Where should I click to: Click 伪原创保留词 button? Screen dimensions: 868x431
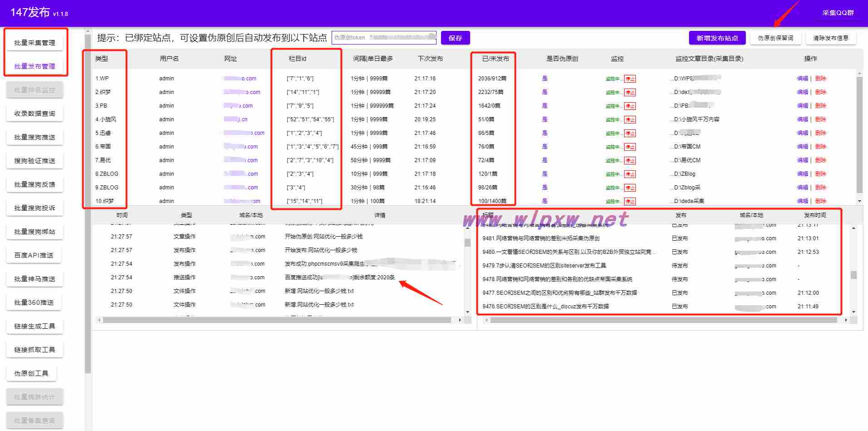pyautogui.click(x=775, y=38)
